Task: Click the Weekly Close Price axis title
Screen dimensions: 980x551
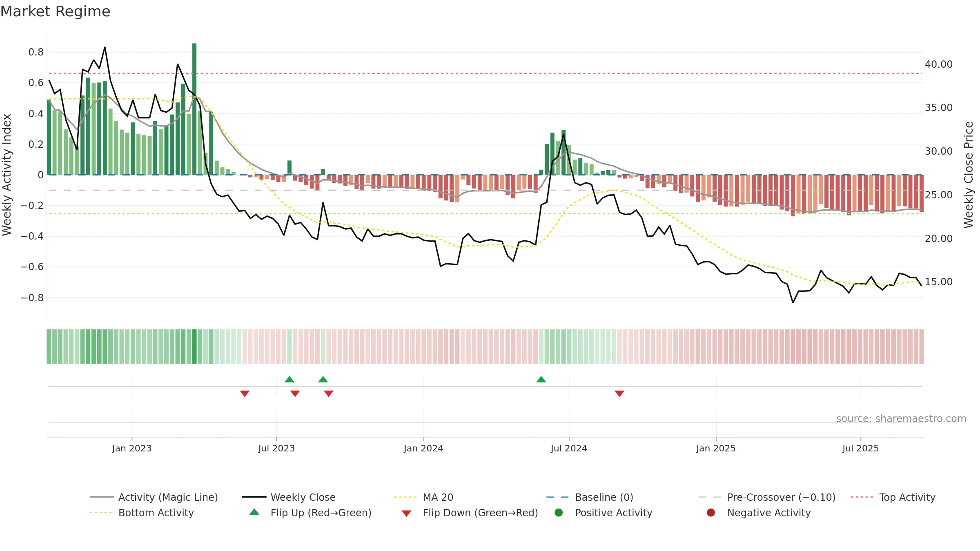Action: pyautogui.click(x=969, y=175)
